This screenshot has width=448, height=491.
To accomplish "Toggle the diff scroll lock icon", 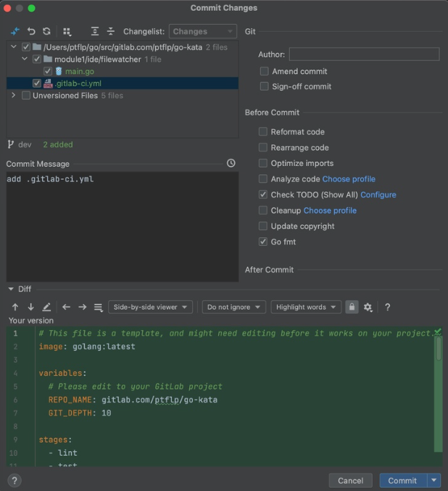I will (x=352, y=307).
